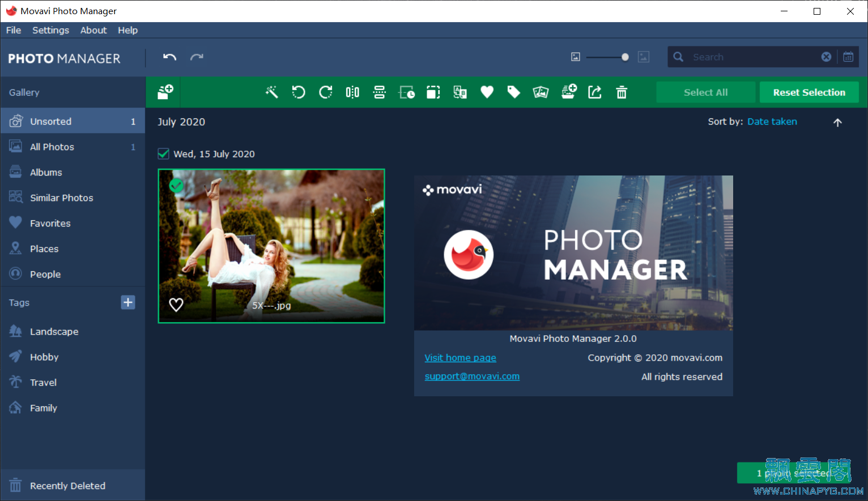868x501 pixels.
Task: Open Albums section
Action: 73,172
